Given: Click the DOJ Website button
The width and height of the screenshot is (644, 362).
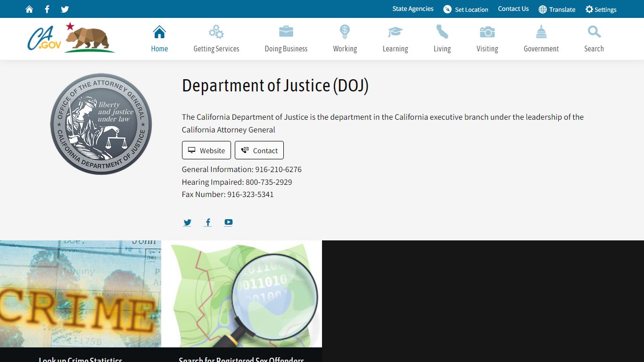Looking at the screenshot, I should point(206,150).
